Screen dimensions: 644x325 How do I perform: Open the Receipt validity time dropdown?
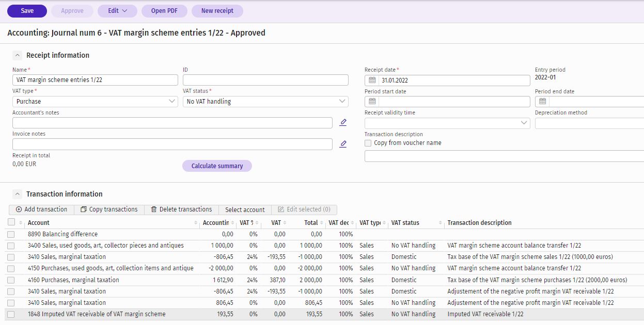447,123
